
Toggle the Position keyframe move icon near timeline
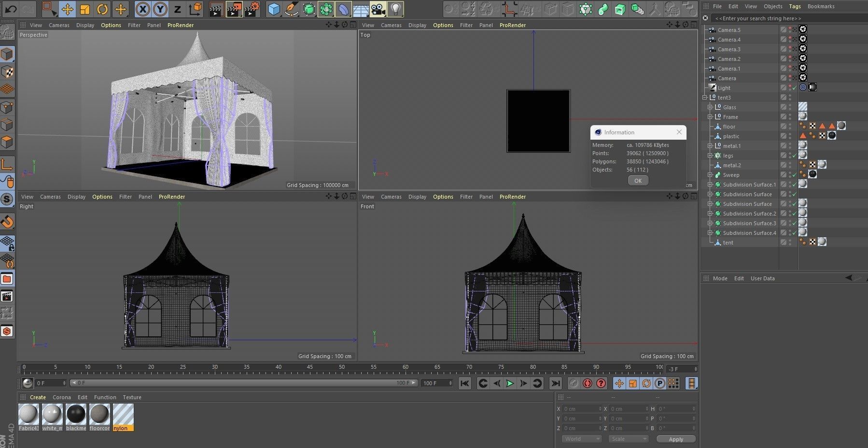[x=619, y=383]
